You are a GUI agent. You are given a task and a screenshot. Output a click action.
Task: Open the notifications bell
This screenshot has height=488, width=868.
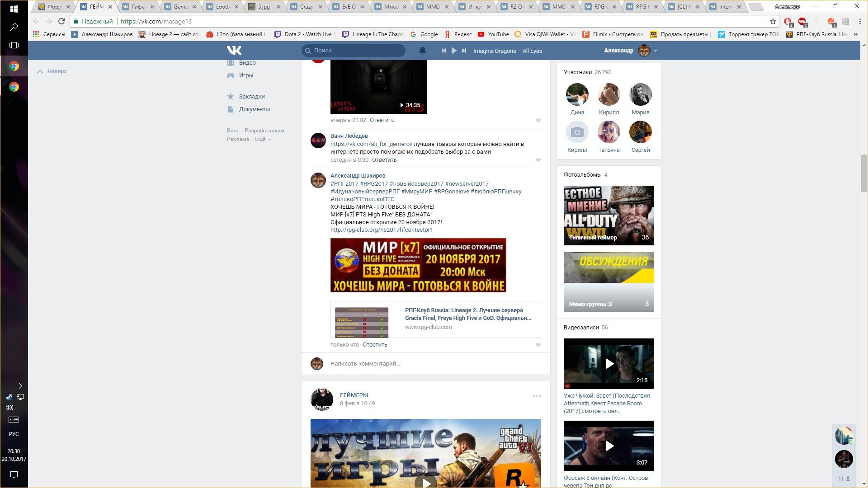pyautogui.click(x=422, y=51)
